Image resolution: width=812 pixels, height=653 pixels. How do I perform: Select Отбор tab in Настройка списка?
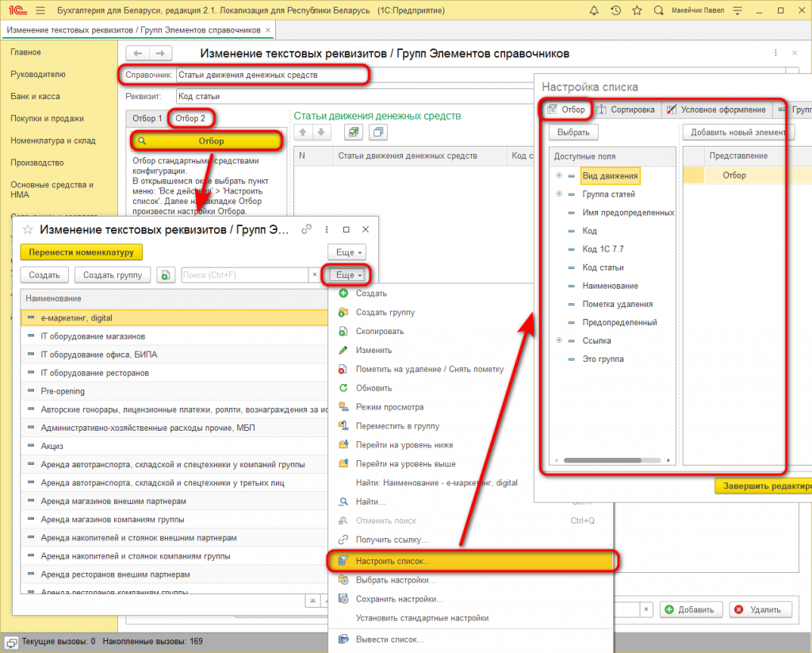click(566, 109)
